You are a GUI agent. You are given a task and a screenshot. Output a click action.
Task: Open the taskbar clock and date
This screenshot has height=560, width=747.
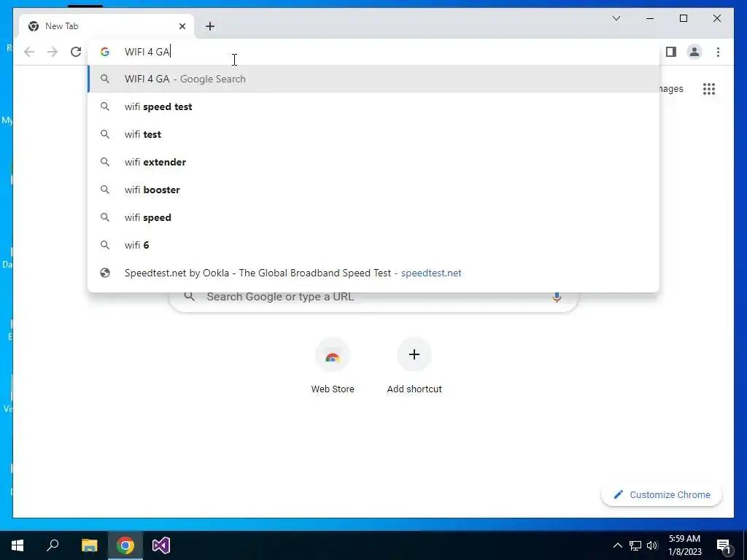point(684,545)
